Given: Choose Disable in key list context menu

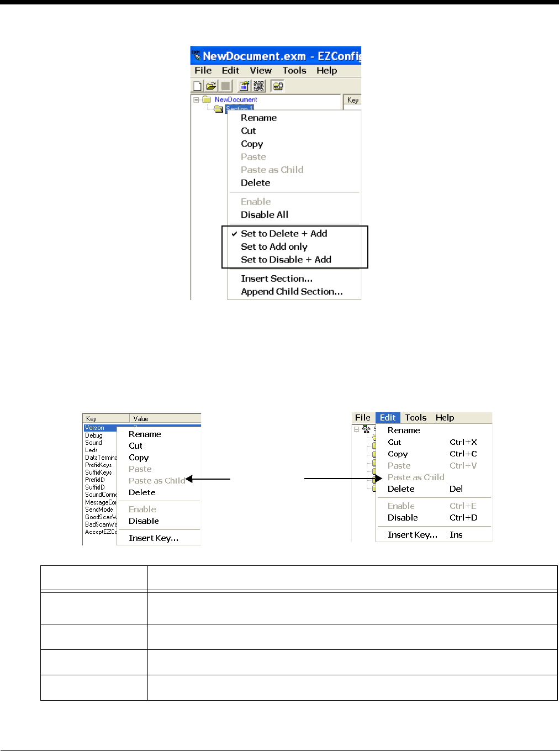Looking at the screenshot, I should [159, 521].
